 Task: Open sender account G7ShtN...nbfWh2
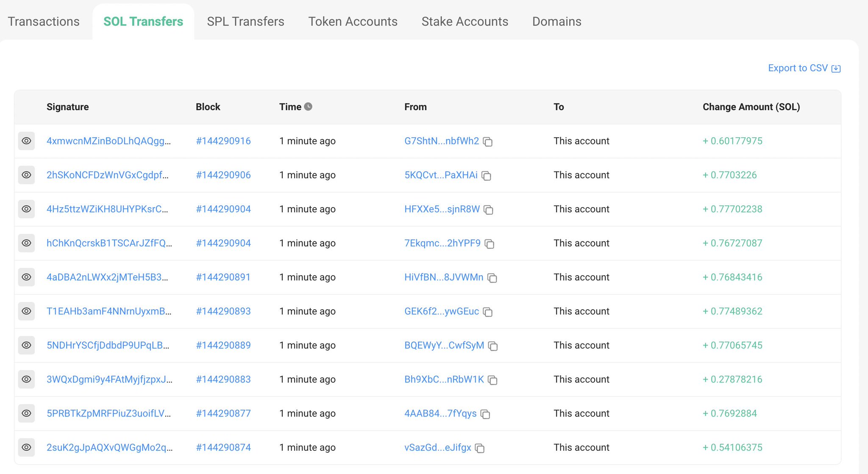point(442,141)
